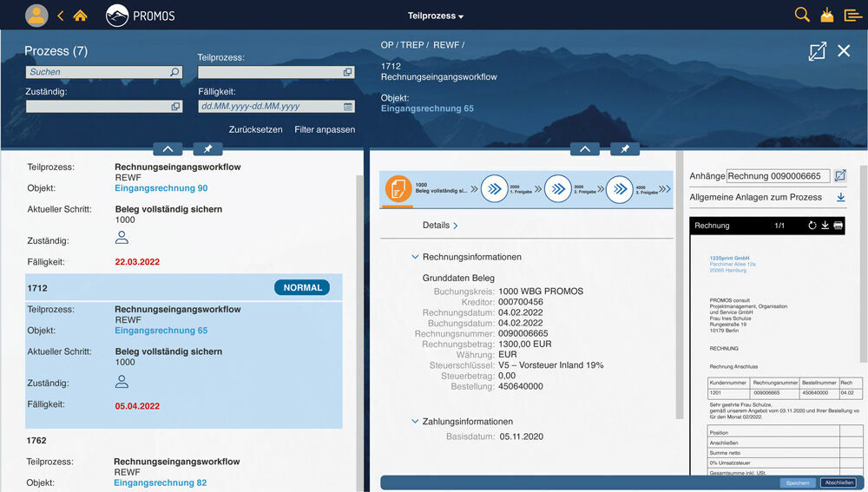Go to the home page icon
This screenshot has height=492, width=868.
point(80,16)
